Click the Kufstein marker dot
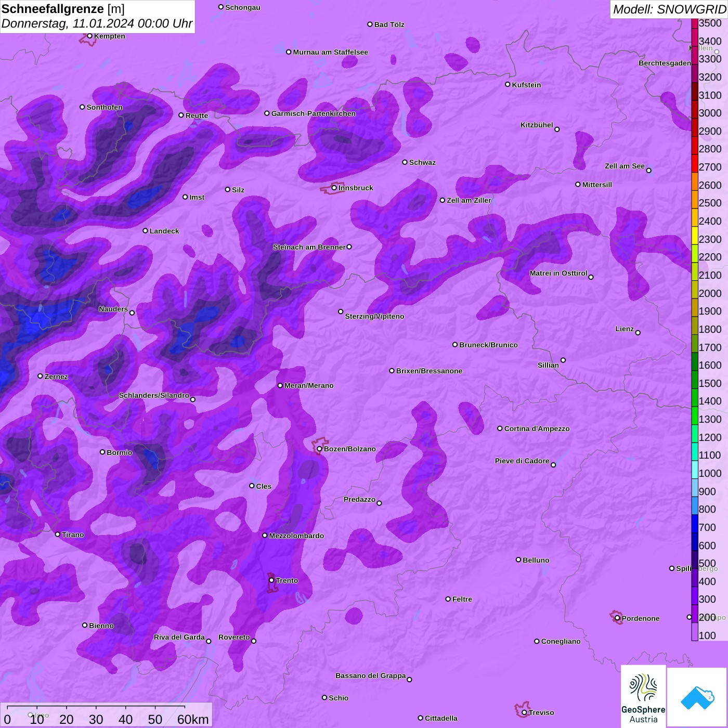728x728 pixels. point(508,84)
